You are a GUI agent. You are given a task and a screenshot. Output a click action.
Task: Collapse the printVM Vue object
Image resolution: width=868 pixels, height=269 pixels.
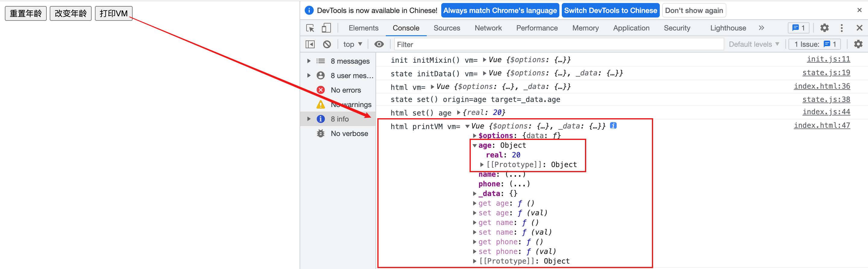(467, 126)
